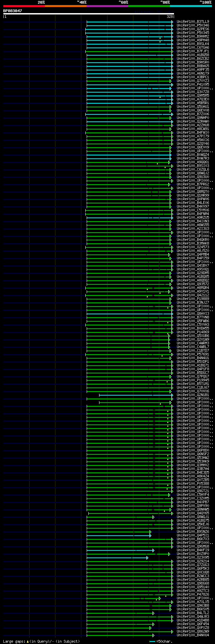Select the UniRef100_B4KFI9 label
Viewport: 215px width, 644px height.
pyautogui.click(x=193, y=550)
